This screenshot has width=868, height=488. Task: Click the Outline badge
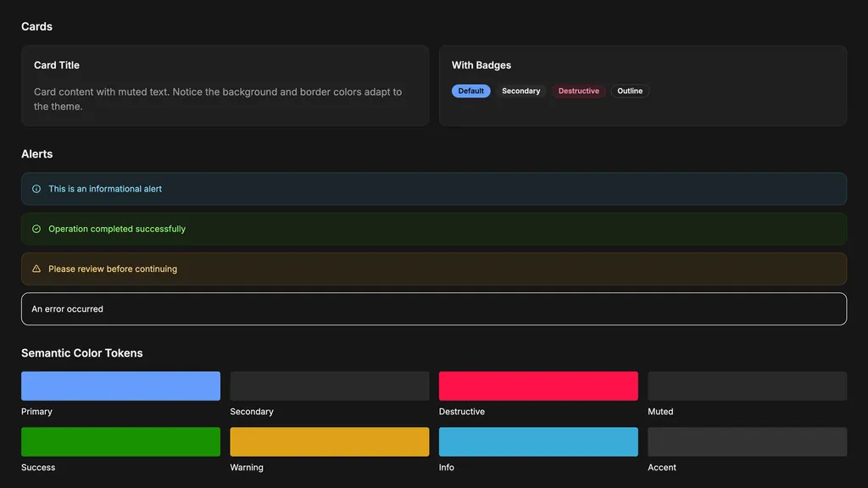630,91
